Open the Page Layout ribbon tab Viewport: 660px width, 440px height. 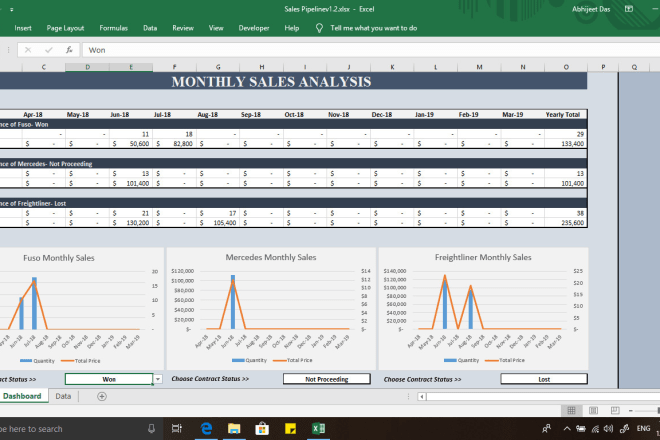point(65,28)
